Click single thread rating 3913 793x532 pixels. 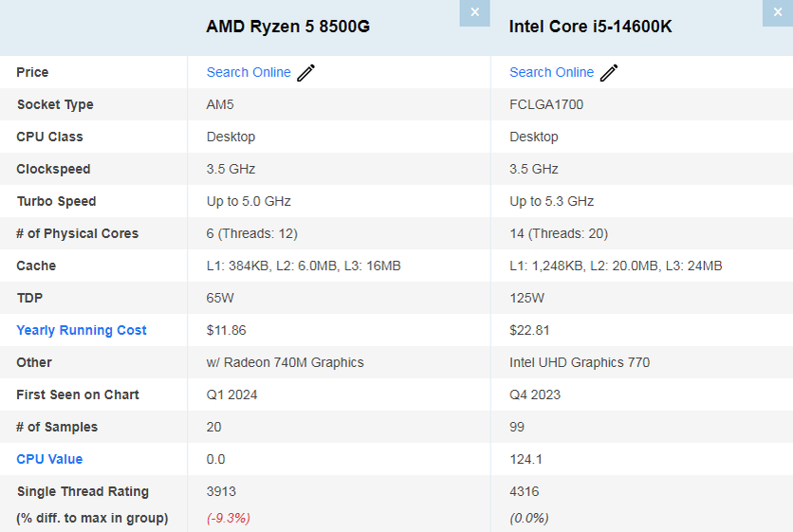pos(221,491)
